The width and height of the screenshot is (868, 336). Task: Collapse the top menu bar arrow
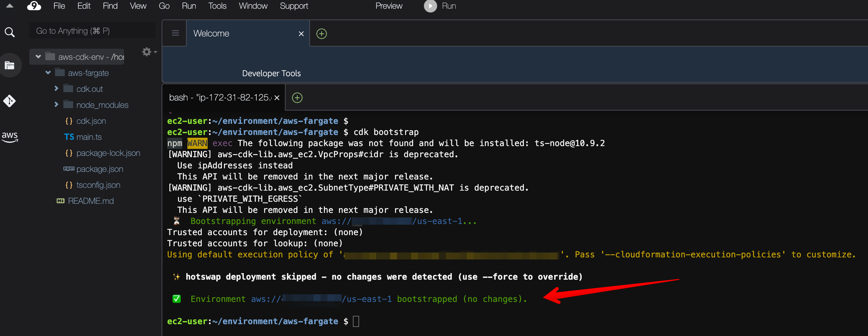point(10,6)
